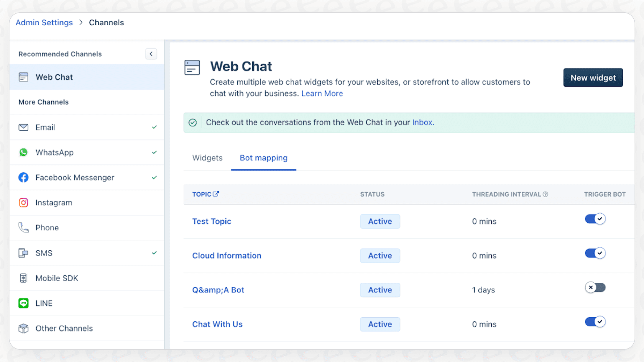Click the LINE channel icon

(23, 303)
